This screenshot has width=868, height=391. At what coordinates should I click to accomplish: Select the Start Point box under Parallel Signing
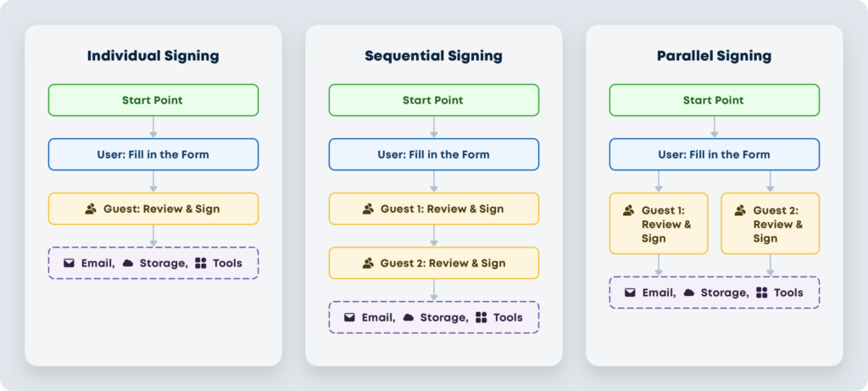(x=714, y=100)
